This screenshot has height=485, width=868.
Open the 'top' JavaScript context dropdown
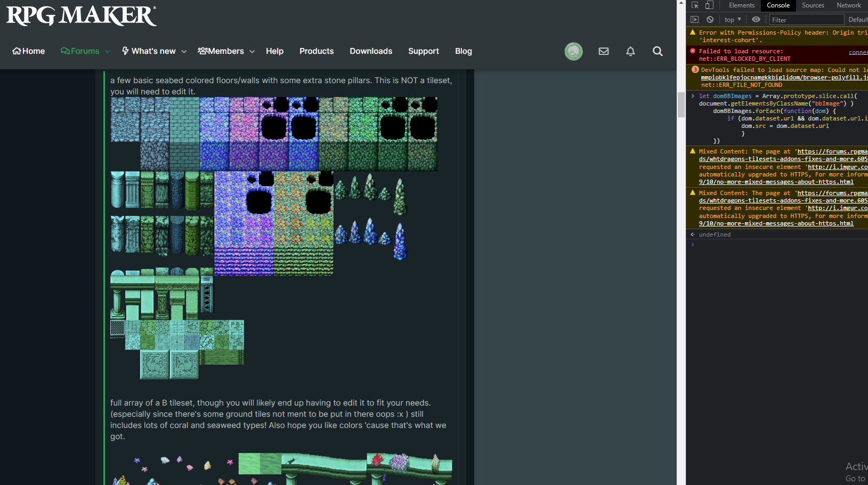pos(733,20)
